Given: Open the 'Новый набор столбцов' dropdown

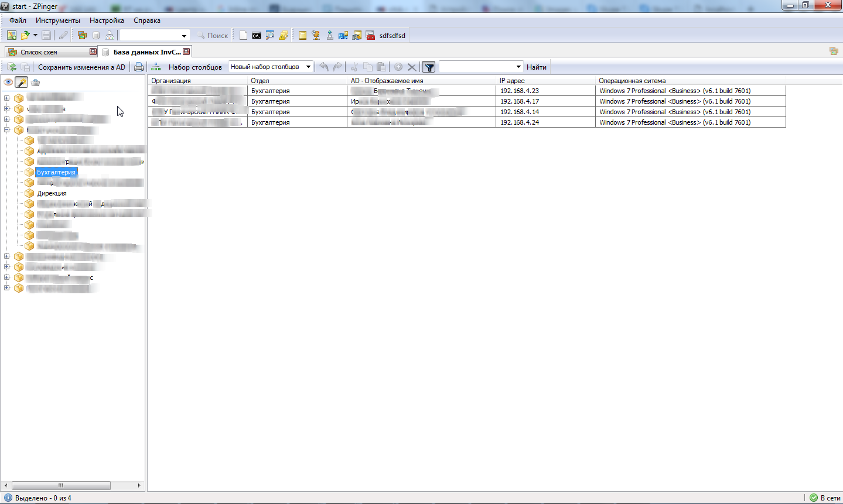Looking at the screenshot, I should point(270,67).
